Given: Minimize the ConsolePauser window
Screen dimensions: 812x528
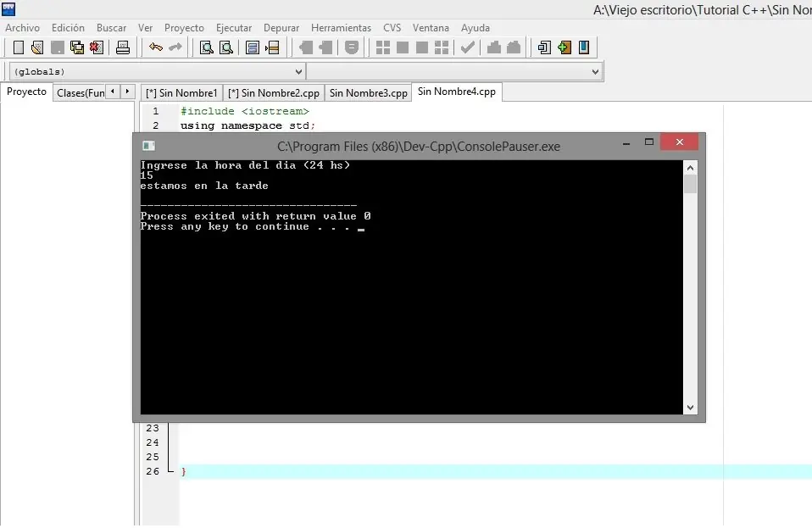Looking at the screenshot, I should pos(626,142).
